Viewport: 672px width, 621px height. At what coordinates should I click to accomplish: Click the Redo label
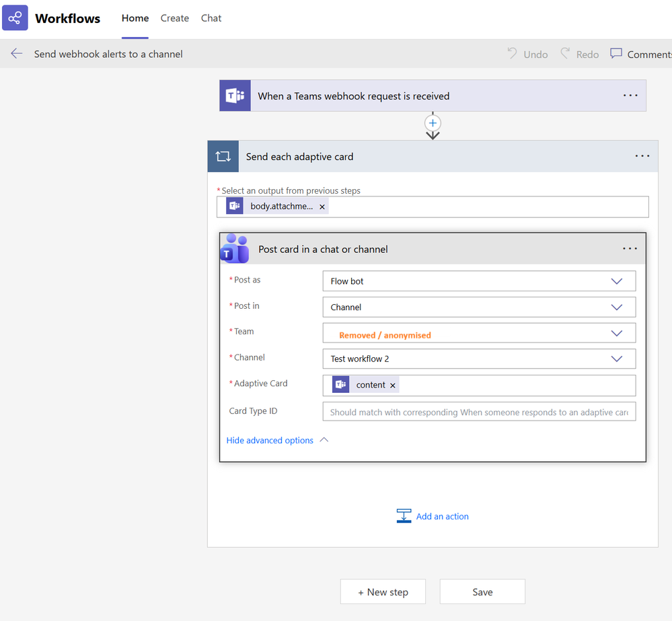(587, 54)
